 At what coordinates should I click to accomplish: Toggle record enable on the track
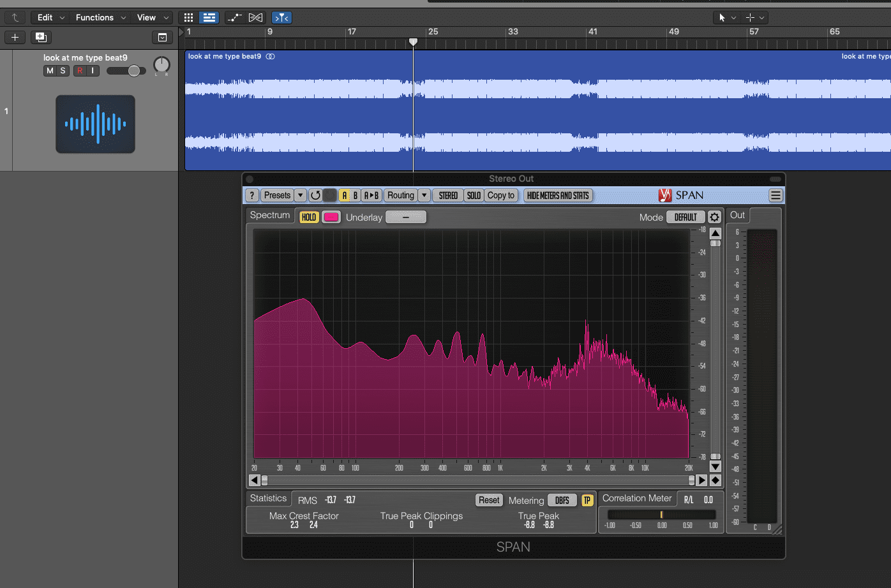click(80, 71)
